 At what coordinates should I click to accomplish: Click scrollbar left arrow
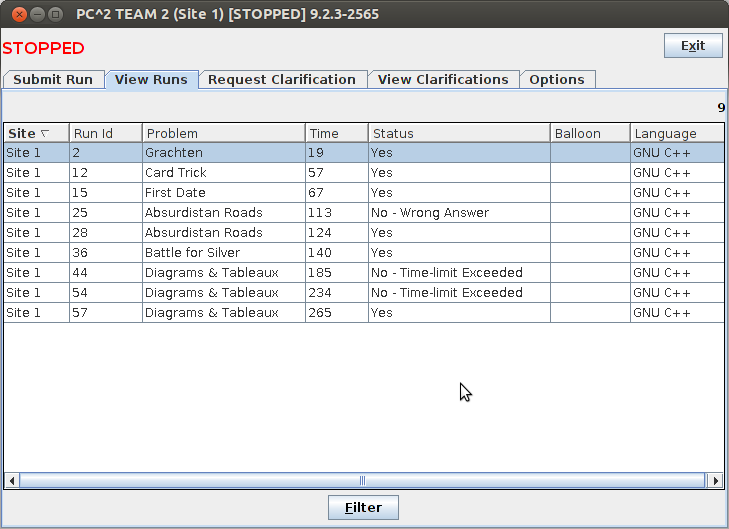click(12, 481)
